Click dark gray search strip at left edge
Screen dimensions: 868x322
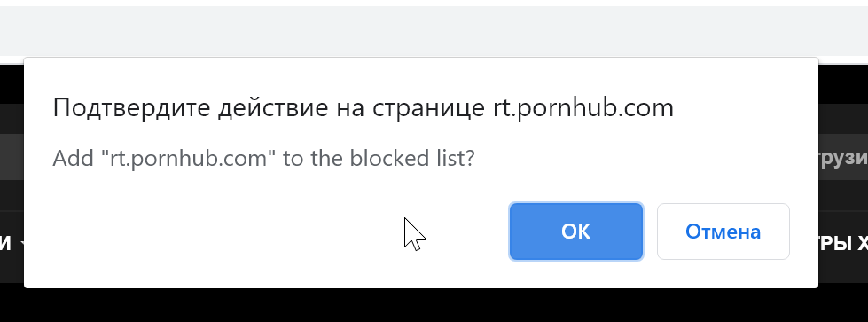coord(12,157)
